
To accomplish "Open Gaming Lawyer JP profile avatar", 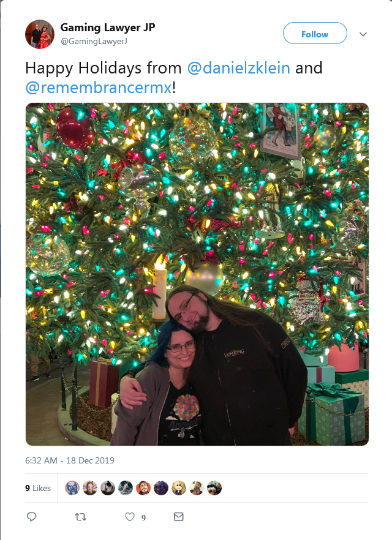I will tap(40, 34).
